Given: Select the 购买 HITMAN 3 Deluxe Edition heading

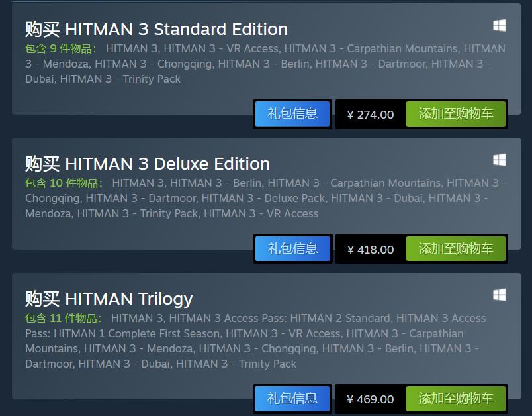Looking at the screenshot, I should click(x=148, y=164).
